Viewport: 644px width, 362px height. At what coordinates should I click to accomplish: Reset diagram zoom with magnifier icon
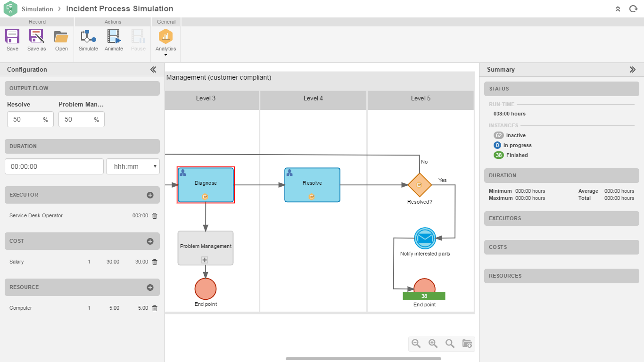(450, 344)
